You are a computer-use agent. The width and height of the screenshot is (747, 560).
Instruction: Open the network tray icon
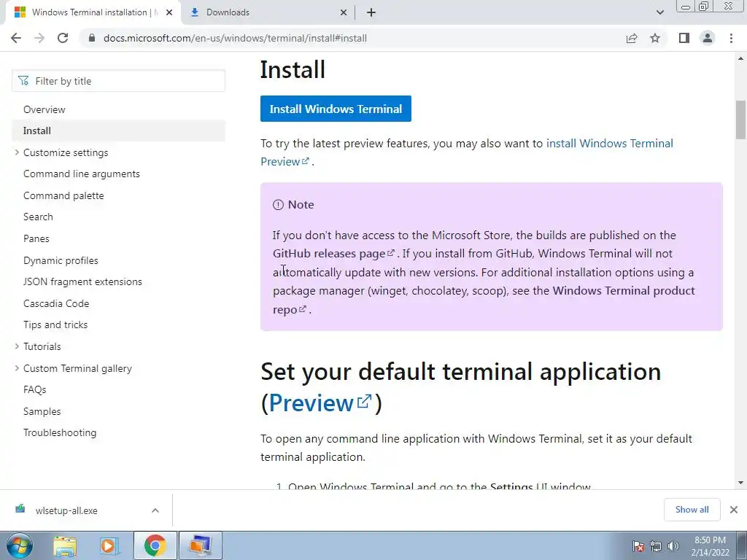click(656, 546)
